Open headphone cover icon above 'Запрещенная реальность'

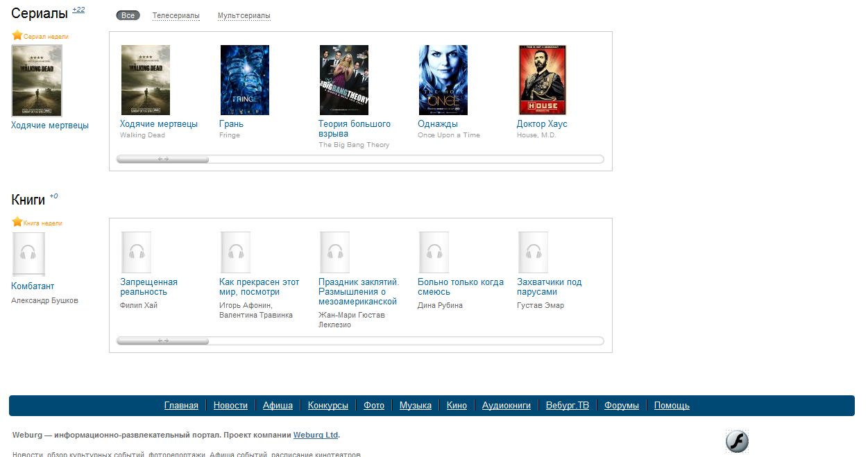[136, 252]
